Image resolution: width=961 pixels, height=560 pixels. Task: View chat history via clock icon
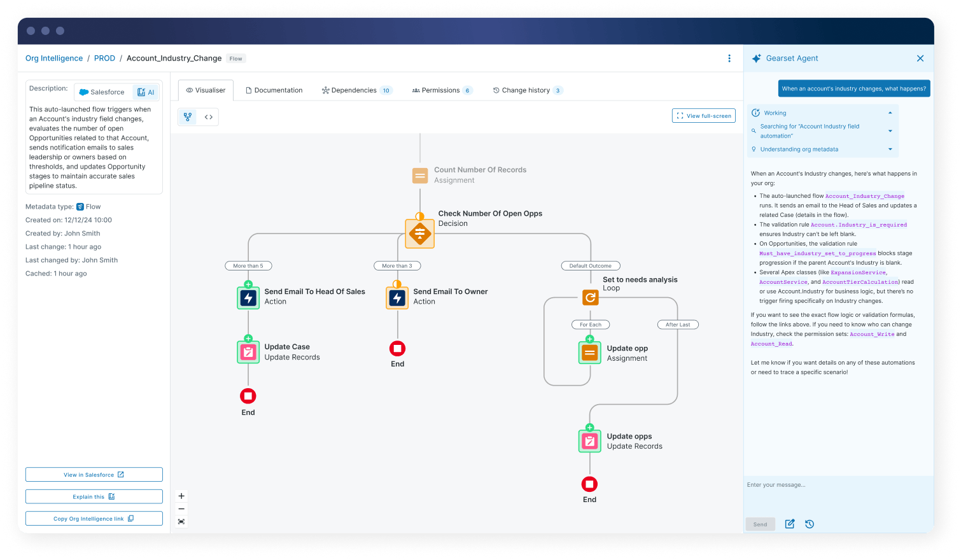tap(809, 524)
